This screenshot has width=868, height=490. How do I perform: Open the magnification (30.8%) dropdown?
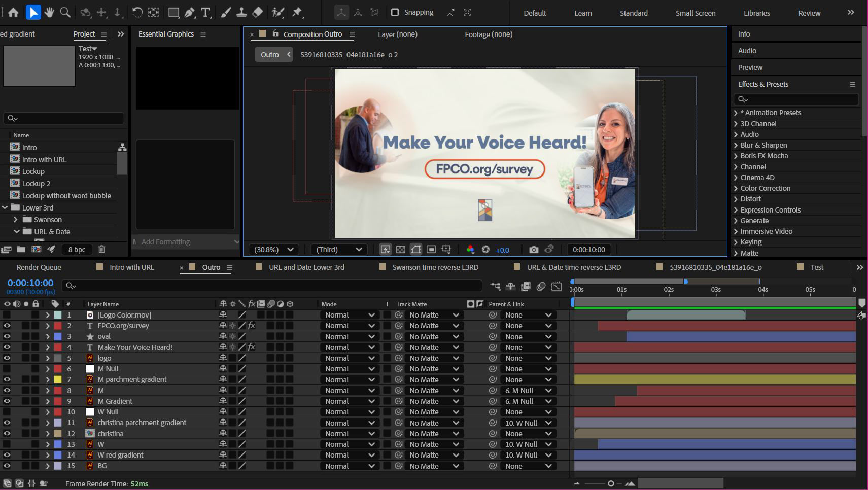(x=274, y=250)
